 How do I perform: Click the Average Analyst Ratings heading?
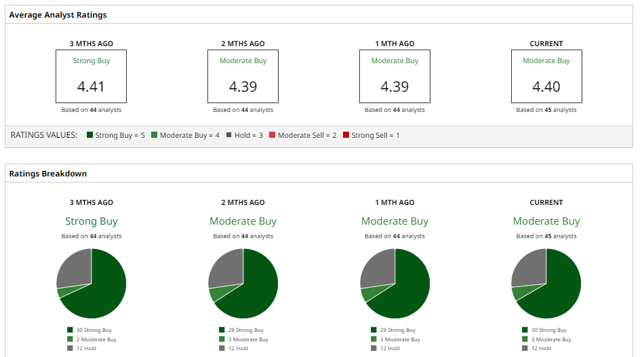point(58,15)
